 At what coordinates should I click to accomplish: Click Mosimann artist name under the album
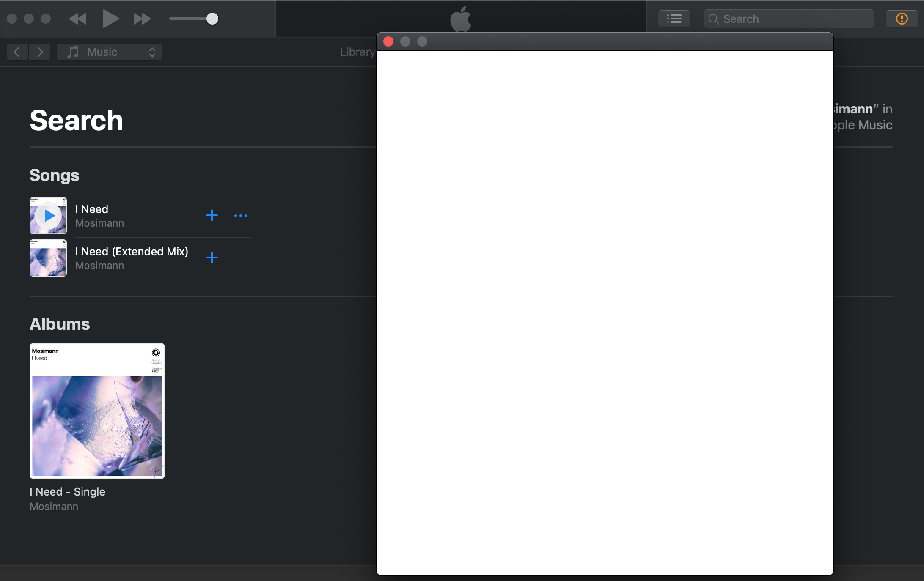pos(54,507)
